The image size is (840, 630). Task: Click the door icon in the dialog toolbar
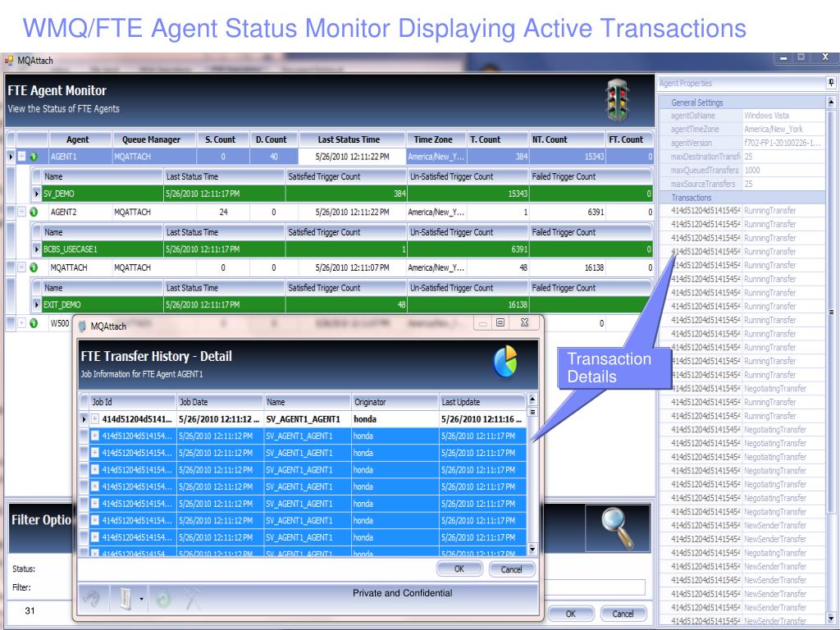pos(125,598)
